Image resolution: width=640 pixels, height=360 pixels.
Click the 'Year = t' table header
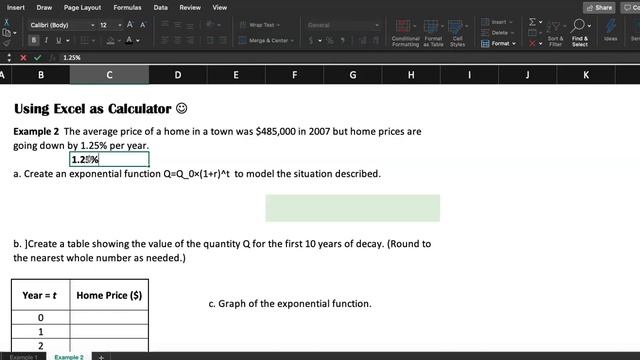(x=40, y=295)
